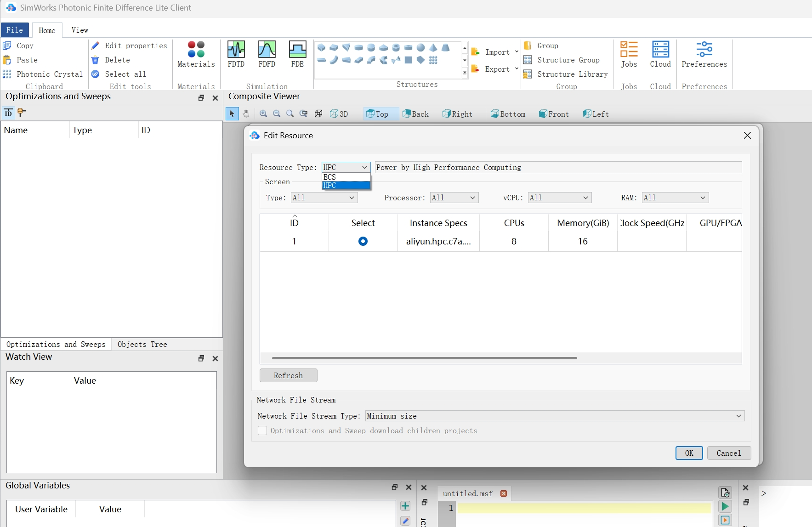Switch to the Home ribbon tab
This screenshot has height=527, width=812.
point(47,30)
